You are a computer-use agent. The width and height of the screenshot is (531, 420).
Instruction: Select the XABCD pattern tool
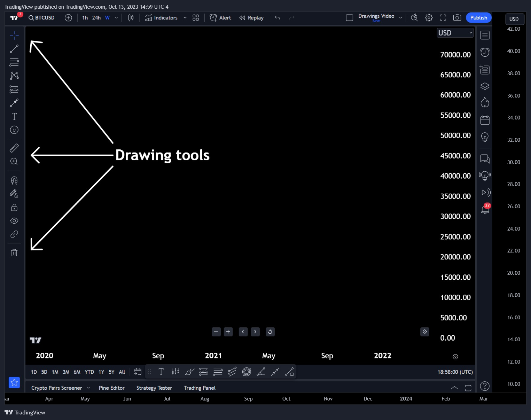(14, 76)
